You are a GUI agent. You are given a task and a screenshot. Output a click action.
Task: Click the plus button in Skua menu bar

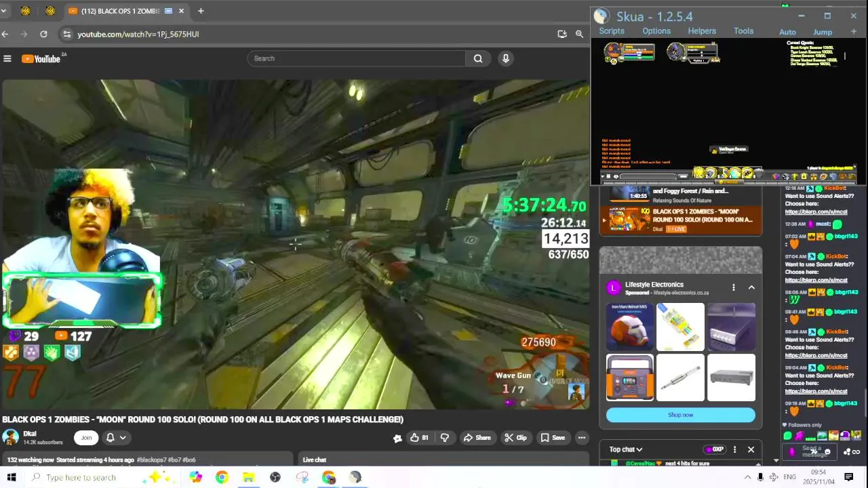click(854, 32)
